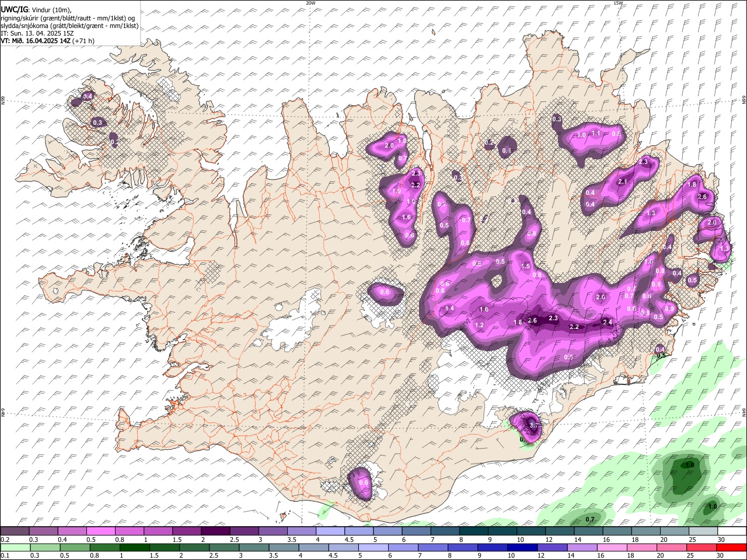Click the '0.3' value in the Westfjords
747x560 pixels.
pos(97,123)
